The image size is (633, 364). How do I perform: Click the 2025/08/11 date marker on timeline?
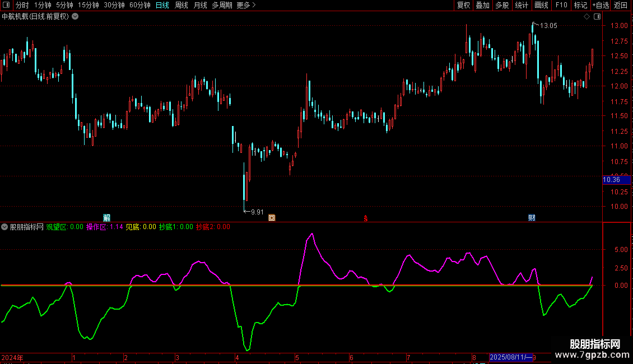pos(510,357)
